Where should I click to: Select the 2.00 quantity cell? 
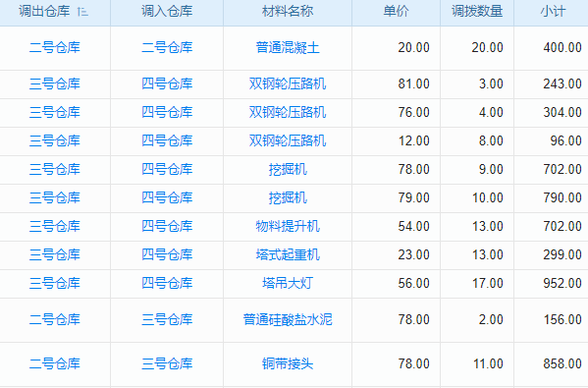click(x=491, y=319)
